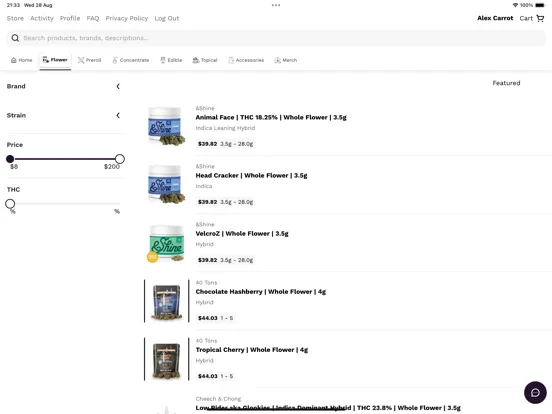
Task: Click the $200 price maximum label
Action: (112, 167)
